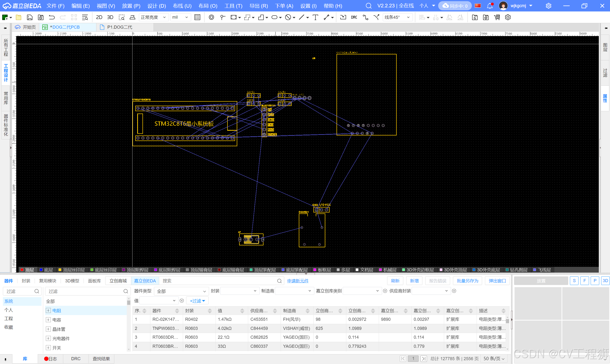This screenshot has height=364, width=610.
Task: Toggle the 飞线层 ratline layer
Action: point(542,270)
